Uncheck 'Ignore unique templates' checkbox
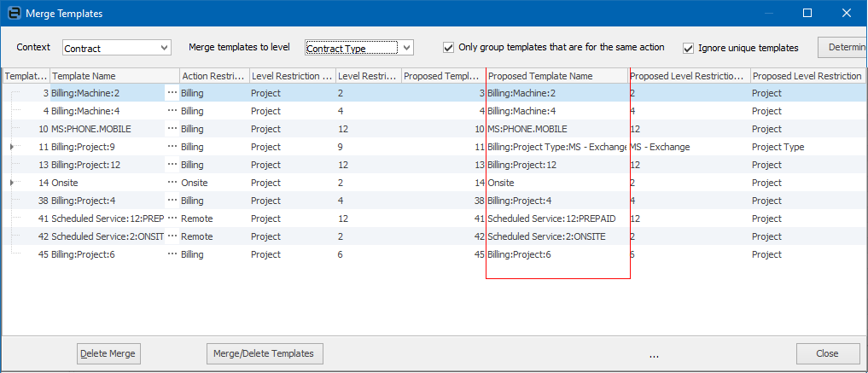 688,48
